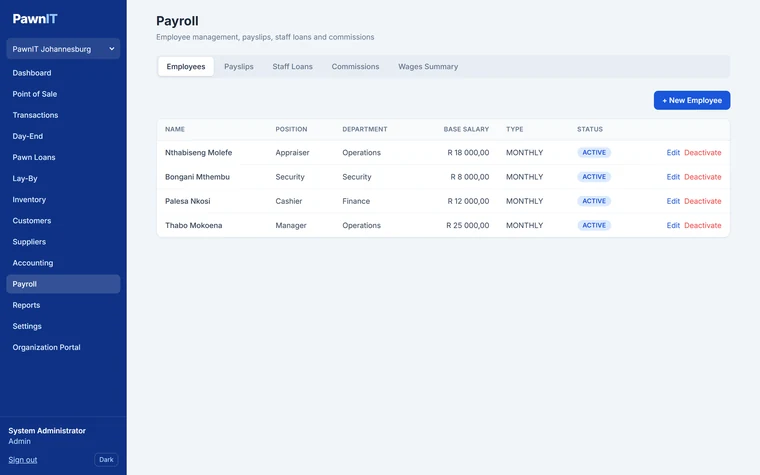Deactivate Nthabiseng Molefe
This screenshot has width=760, height=475.
tap(703, 153)
